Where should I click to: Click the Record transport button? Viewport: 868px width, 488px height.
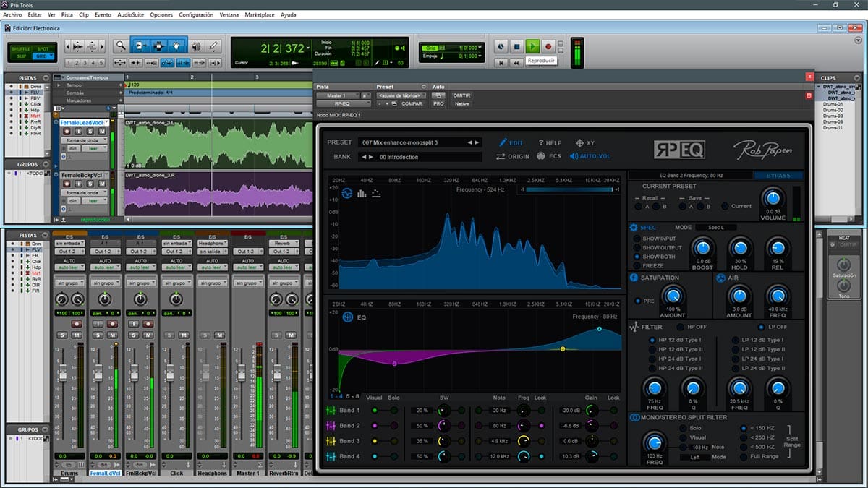pos(548,47)
